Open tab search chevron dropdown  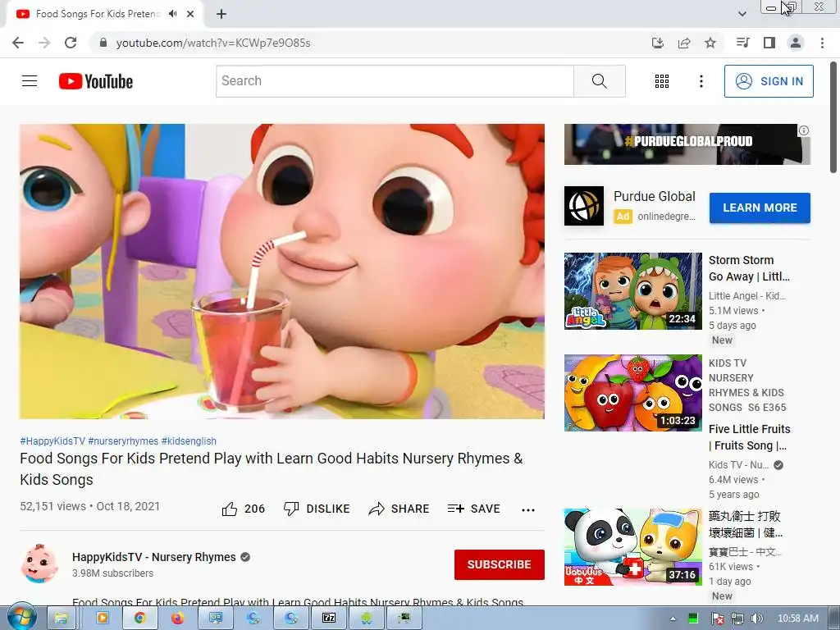pyautogui.click(x=742, y=14)
